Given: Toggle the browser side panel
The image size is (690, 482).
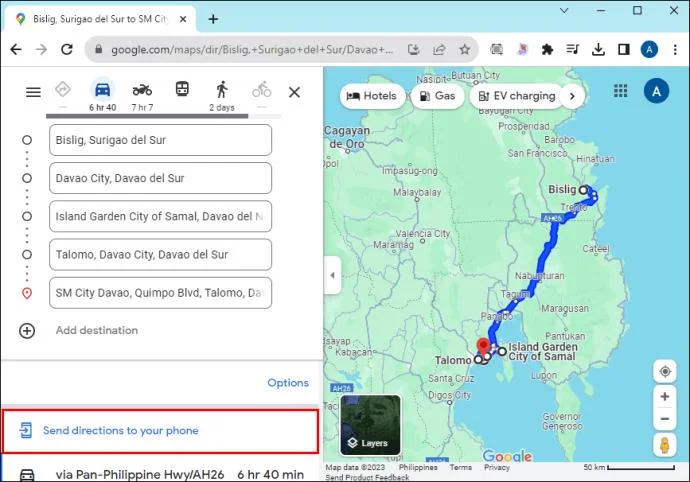Looking at the screenshot, I should pyautogui.click(x=624, y=49).
